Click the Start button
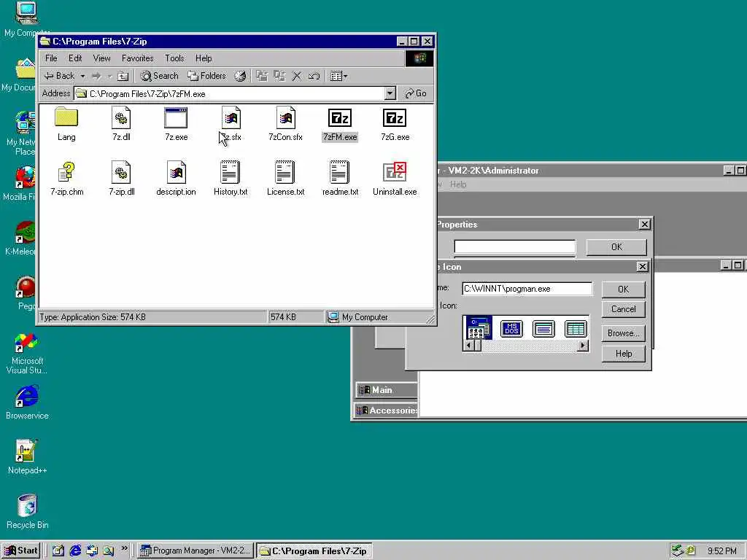Image resolution: width=747 pixels, height=560 pixels. tap(21, 551)
